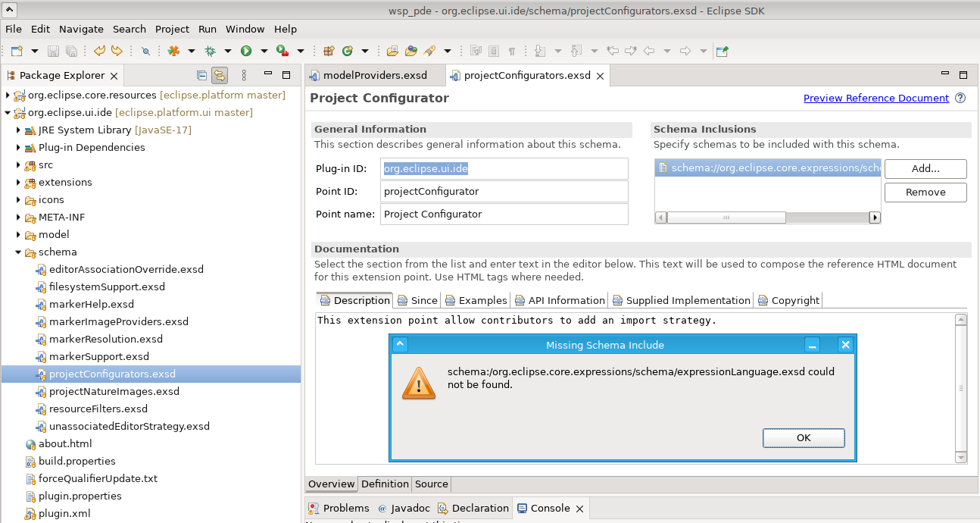Toggle Link with Editor in Package Explorer
This screenshot has width=980, height=523.
(x=219, y=75)
